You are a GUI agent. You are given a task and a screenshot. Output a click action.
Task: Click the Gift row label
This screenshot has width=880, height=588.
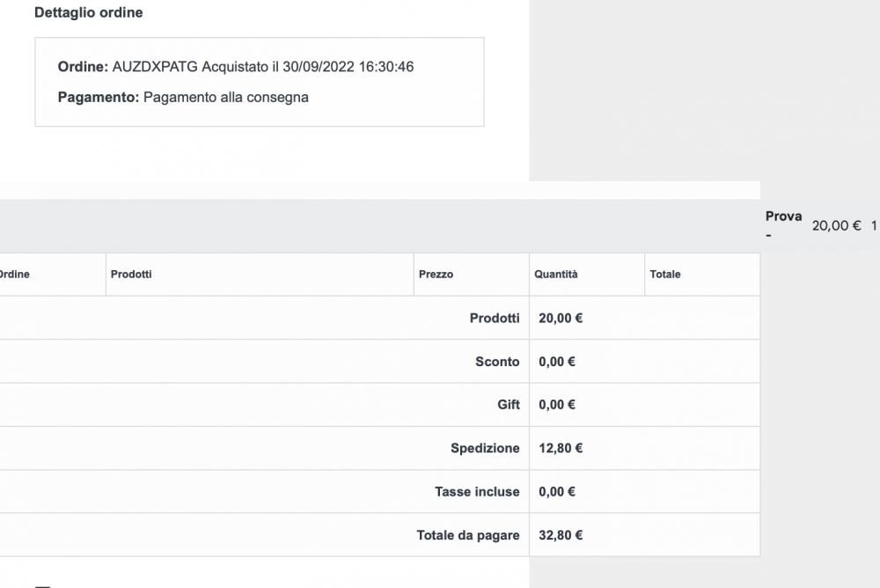tap(509, 405)
